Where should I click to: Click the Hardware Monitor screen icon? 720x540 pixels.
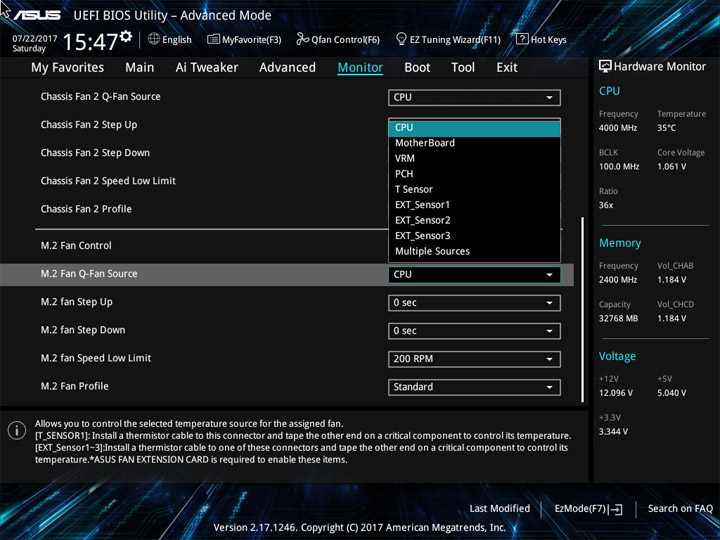pyautogui.click(x=605, y=67)
